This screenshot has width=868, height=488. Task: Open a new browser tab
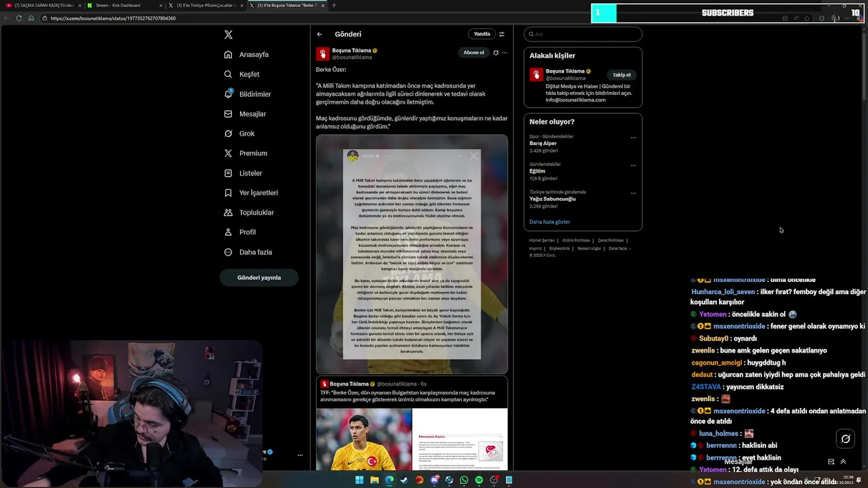(334, 5)
